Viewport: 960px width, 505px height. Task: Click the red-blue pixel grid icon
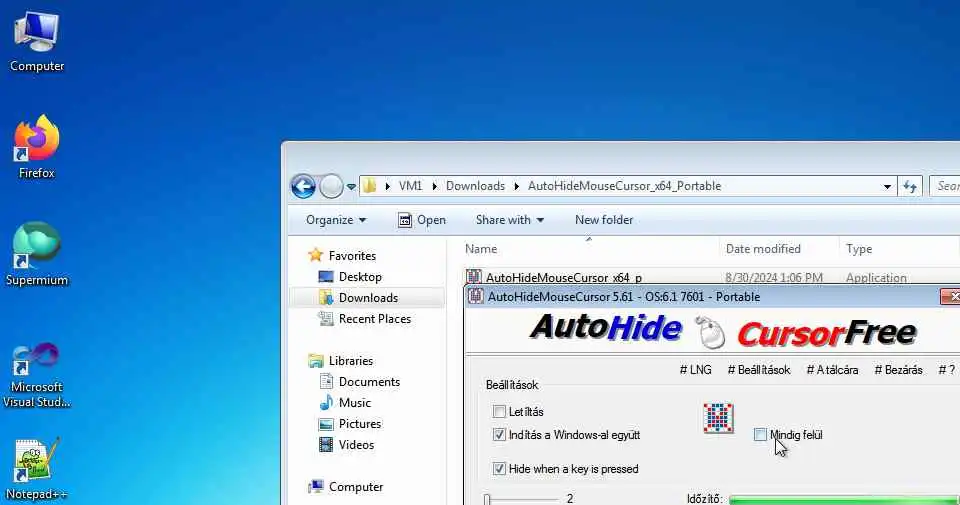718,418
